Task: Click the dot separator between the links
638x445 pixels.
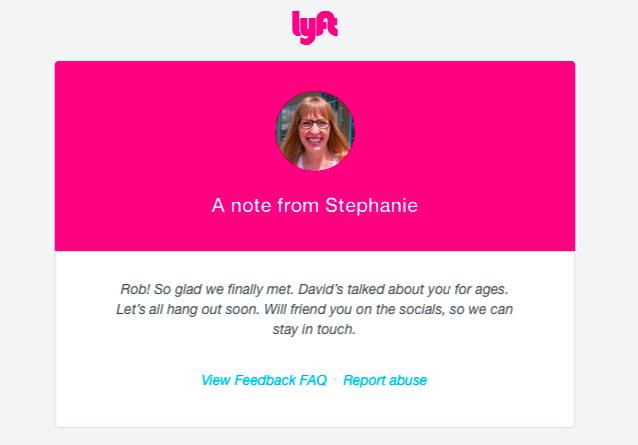Action: [x=335, y=380]
